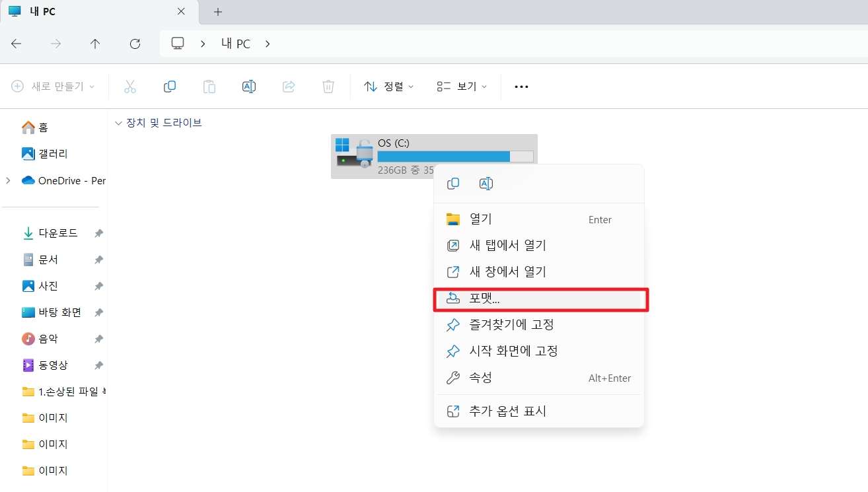Expand the OneDrive tree node
This screenshot has height=492, width=868.
tap(8, 180)
